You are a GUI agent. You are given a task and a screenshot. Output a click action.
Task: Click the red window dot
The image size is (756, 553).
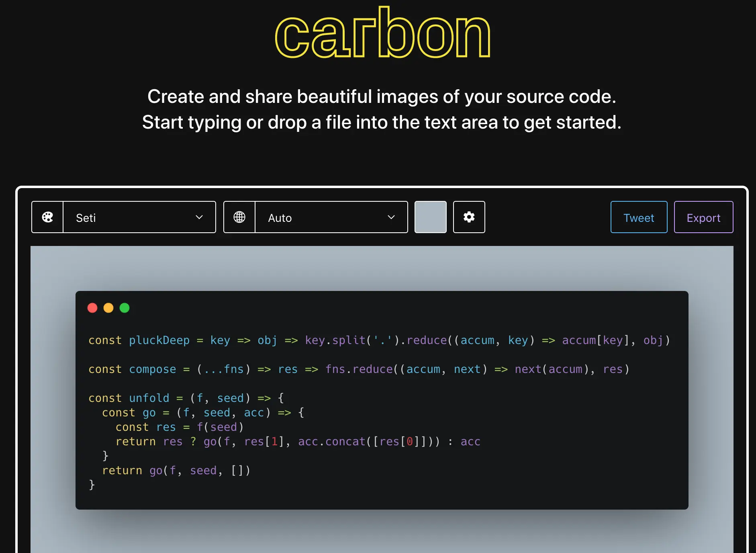92,308
